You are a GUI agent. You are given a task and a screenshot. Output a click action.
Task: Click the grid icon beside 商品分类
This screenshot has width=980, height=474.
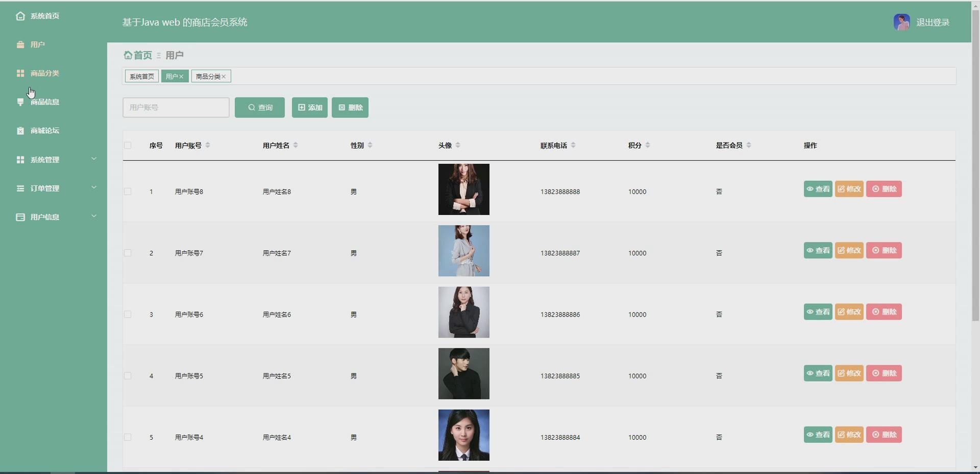pyautogui.click(x=20, y=73)
